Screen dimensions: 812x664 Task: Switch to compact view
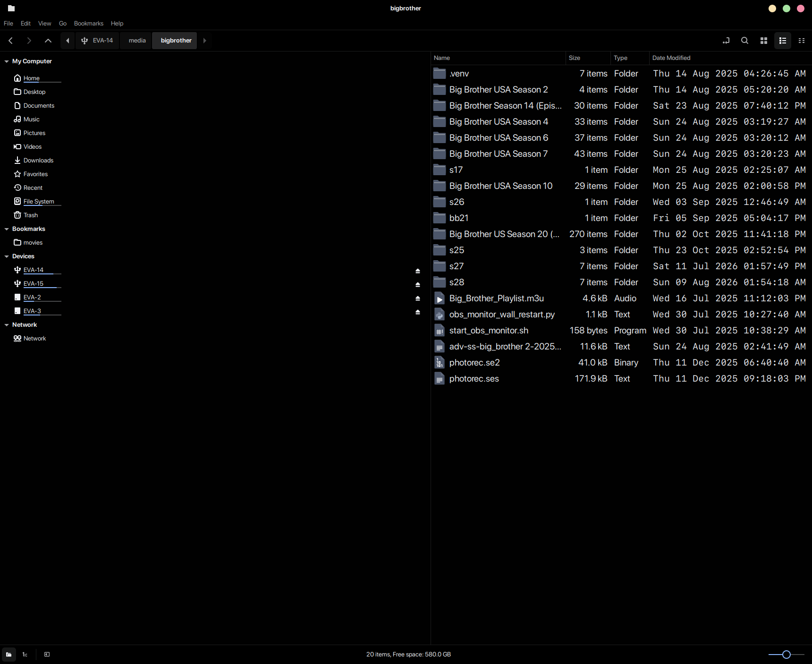point(802,41)
